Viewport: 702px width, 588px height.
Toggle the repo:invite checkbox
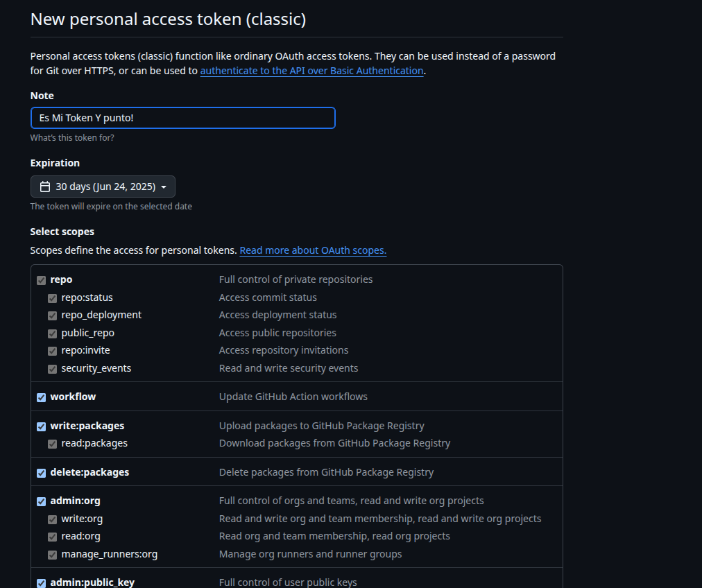[53, 351]
